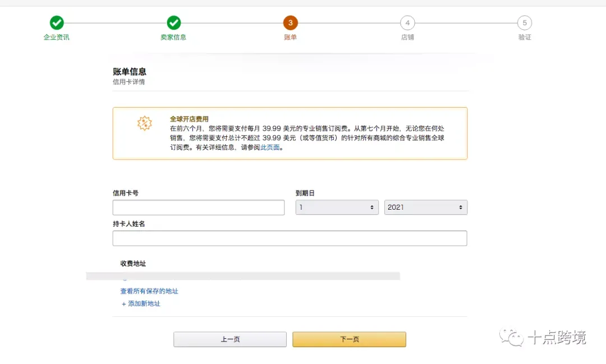Select the orange step 3 circle
The width and height of the screenshot is (606, 364).
pos(290,23)
